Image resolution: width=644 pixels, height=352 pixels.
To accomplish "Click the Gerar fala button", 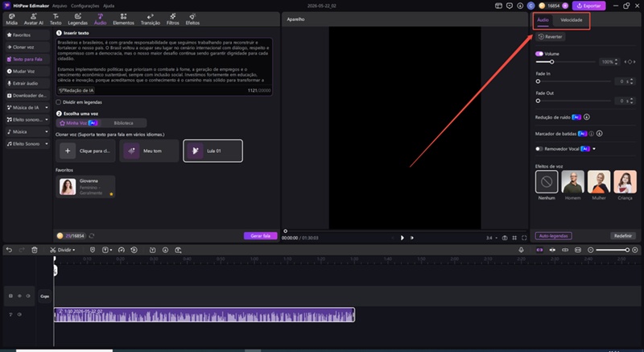I will 260,236.
